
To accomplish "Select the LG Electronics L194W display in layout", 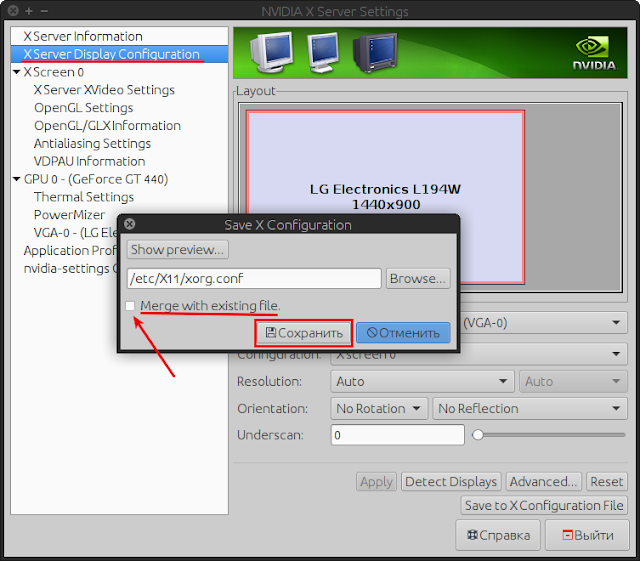I will coord(385,163).
